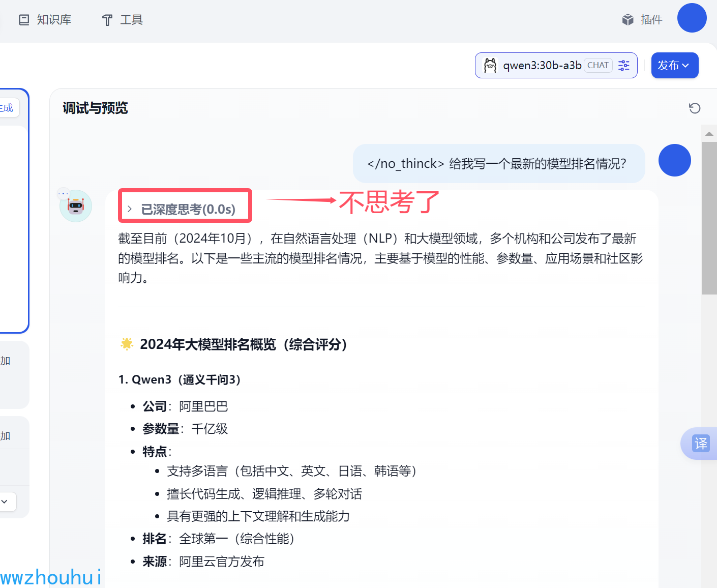Click the partially visible 生成 button at left
The width and height of the screenshot is (717, 588).
point(8,108)
